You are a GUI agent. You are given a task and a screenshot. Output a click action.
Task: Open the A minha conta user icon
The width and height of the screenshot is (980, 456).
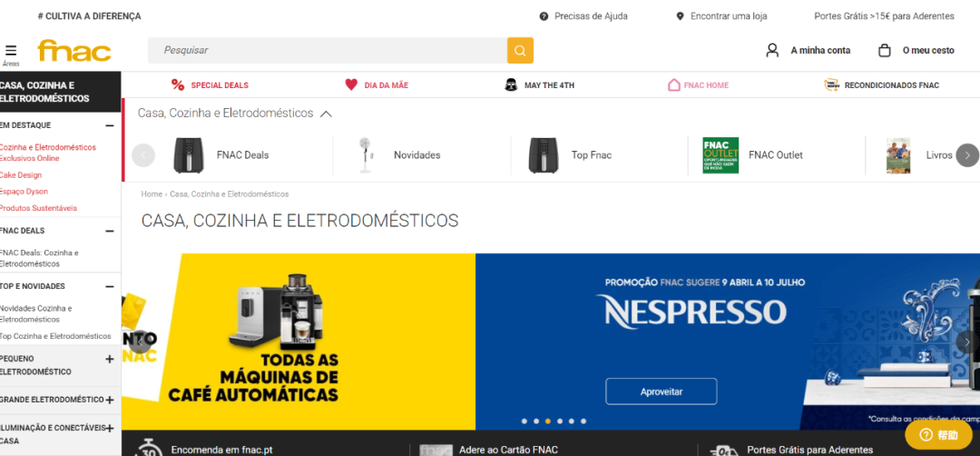tap(772, 50)
